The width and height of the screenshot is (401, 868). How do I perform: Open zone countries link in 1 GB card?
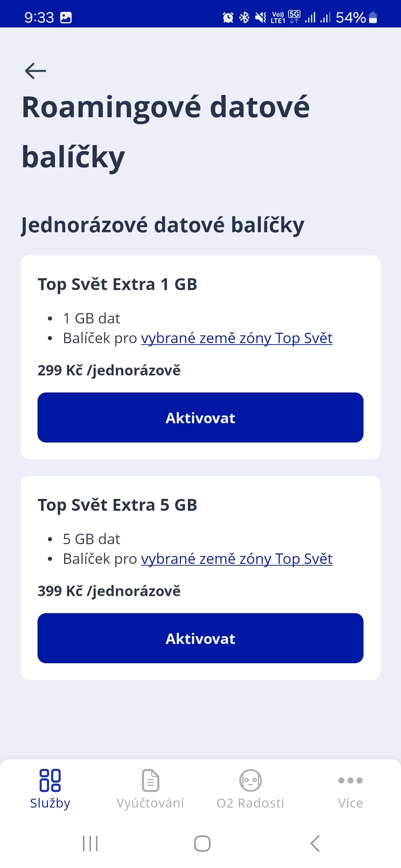tap(237, 338)
